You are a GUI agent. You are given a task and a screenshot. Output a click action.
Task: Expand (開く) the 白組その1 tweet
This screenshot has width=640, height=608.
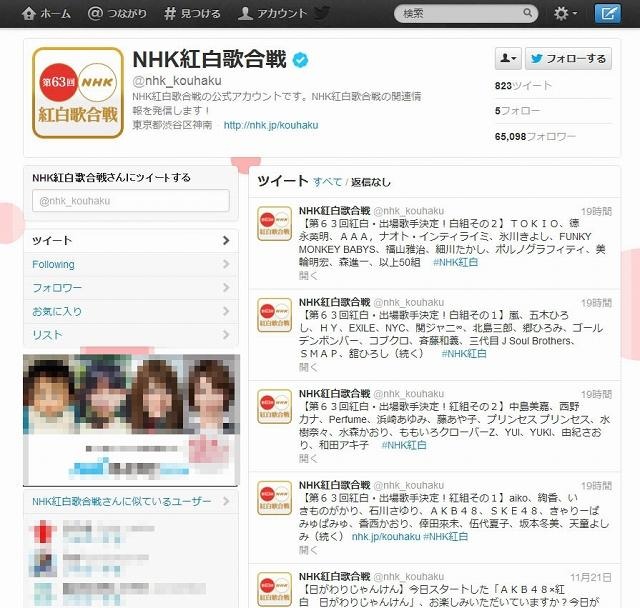click(x=308, y=367)
